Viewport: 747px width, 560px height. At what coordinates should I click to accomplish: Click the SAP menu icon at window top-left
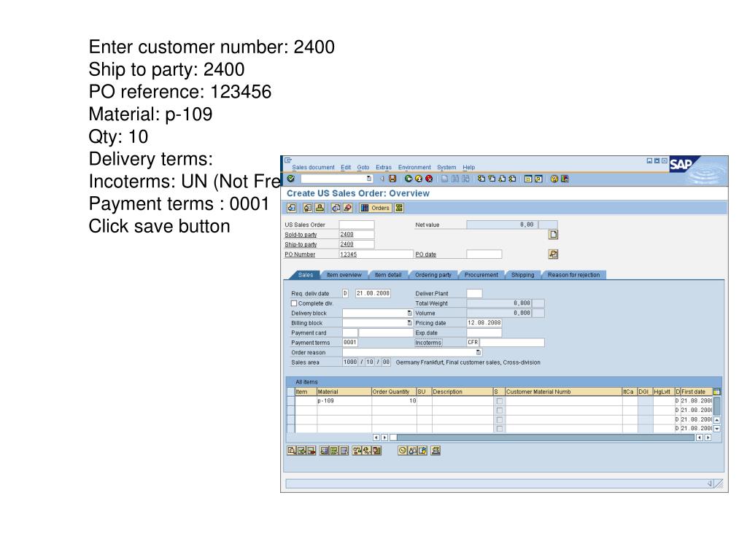pyautogui.click(x=288, y=160)
